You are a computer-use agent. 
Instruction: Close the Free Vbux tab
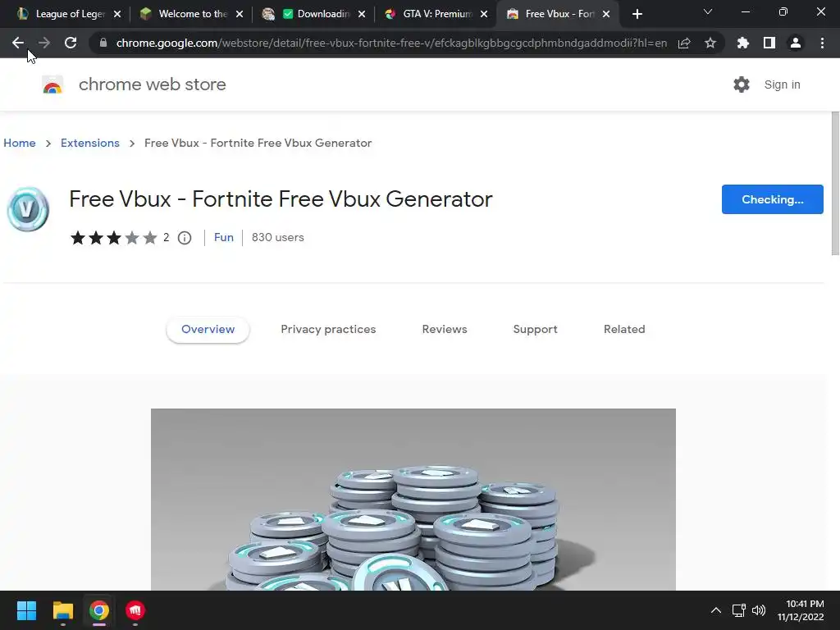click(606, 14)
